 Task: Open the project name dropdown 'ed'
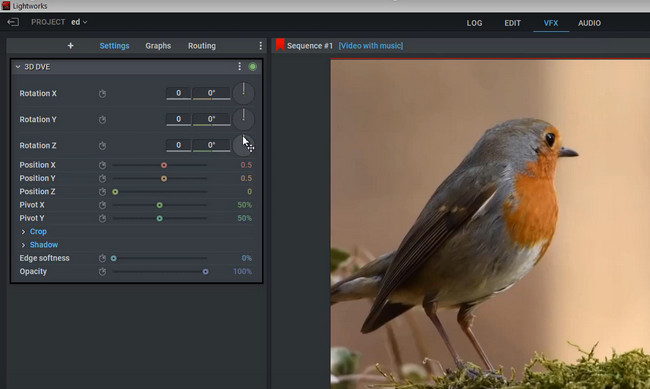[79, 22]
